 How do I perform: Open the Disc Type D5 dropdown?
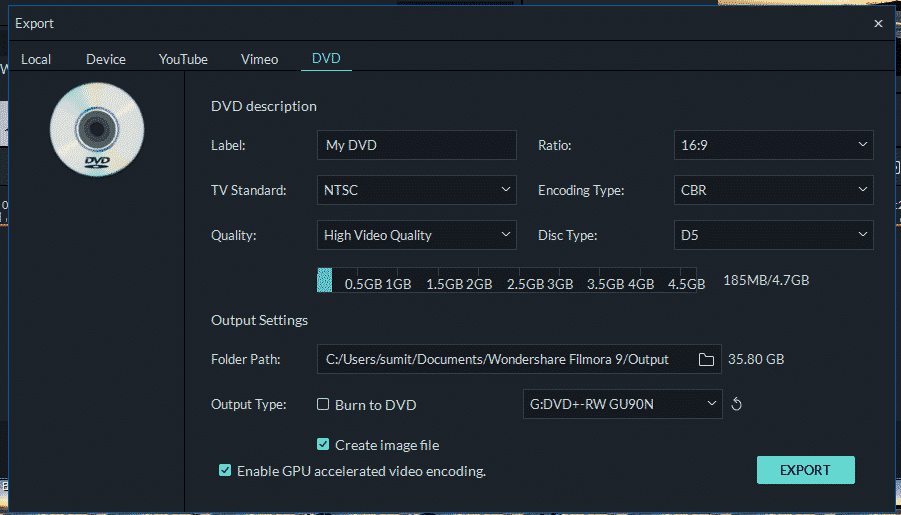point(773,235)
